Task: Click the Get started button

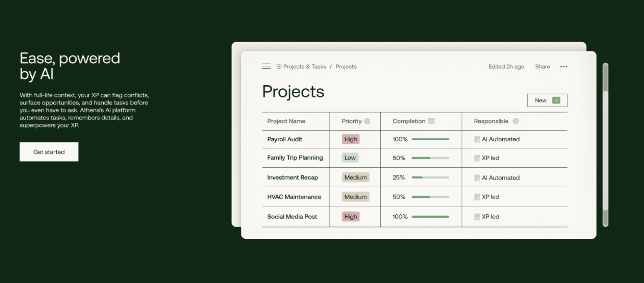Action: coord(49,152)
